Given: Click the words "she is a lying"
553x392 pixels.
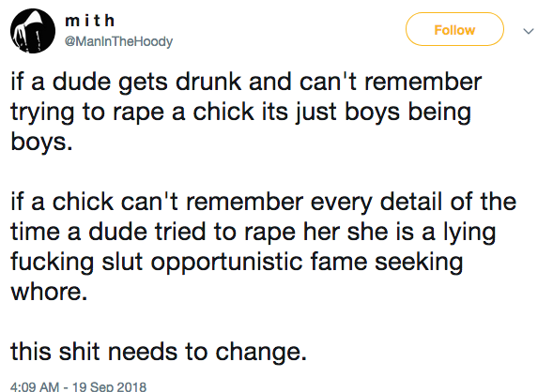Looking at the screenshot, I should point(422,233).
